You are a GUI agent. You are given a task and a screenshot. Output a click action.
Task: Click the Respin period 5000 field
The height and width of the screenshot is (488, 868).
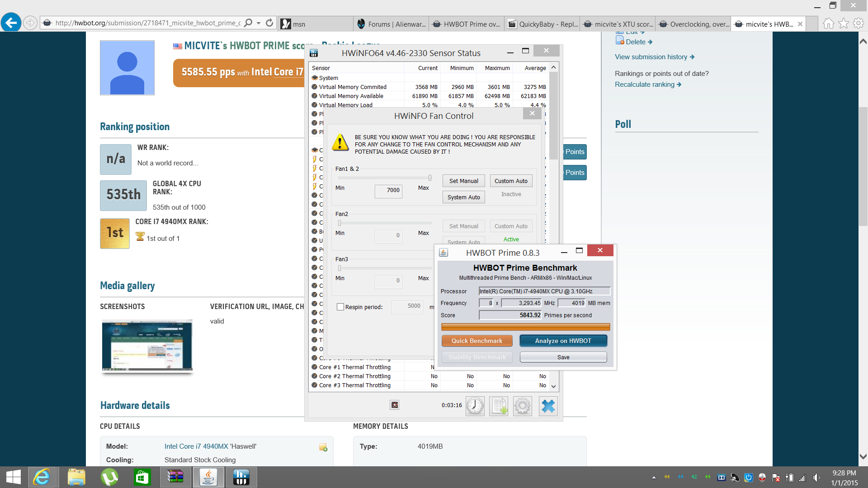tap(407, 306)
